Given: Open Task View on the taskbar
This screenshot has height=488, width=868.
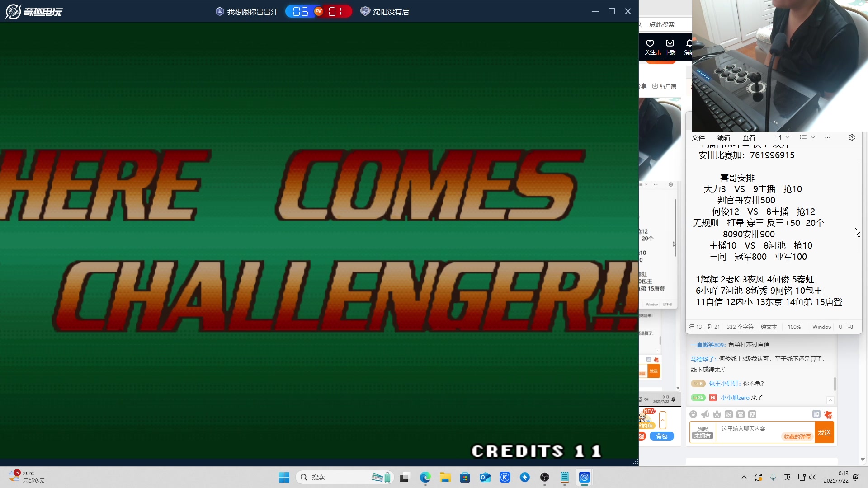Looking at the screenshot, I should tap(405, 477).
